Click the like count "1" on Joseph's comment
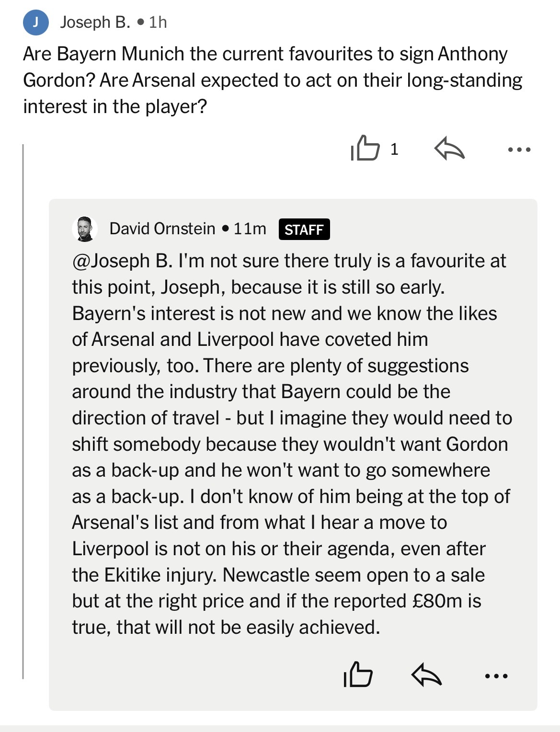 (394, 149)
